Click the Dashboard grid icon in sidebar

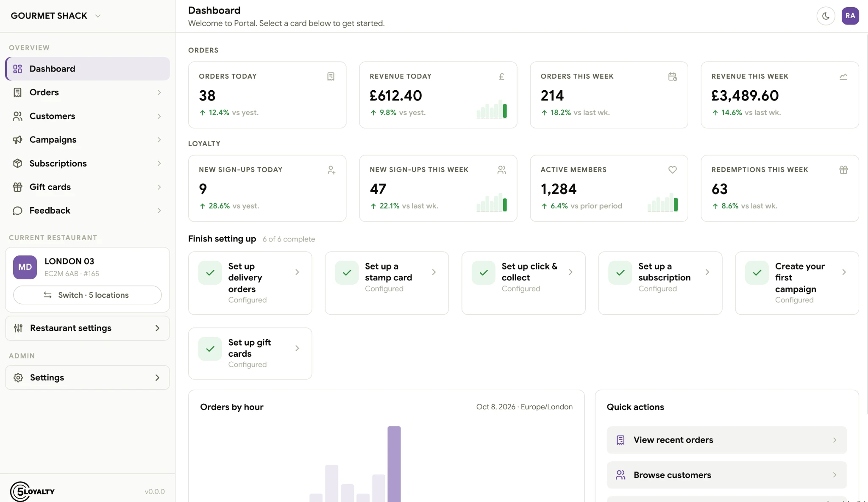point(17,69)
